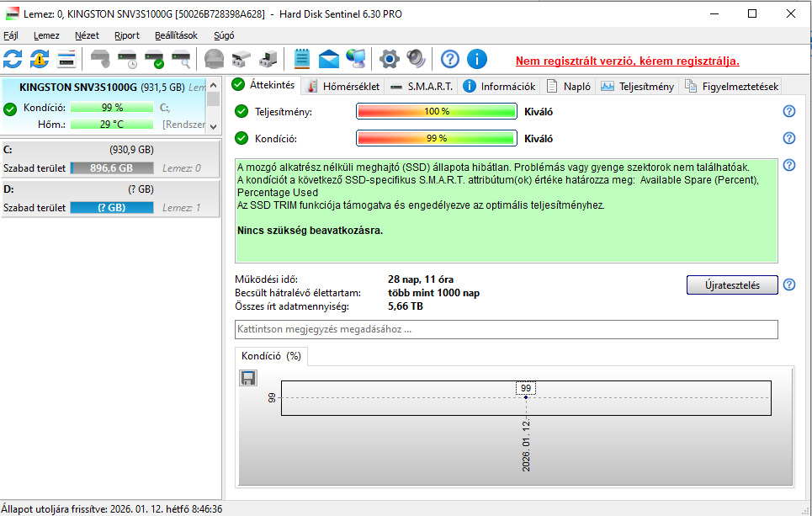The width and height of the screenshot is (812, 516).
Task: Click the help icon beside Kondíció row
Action: (788, 138)
